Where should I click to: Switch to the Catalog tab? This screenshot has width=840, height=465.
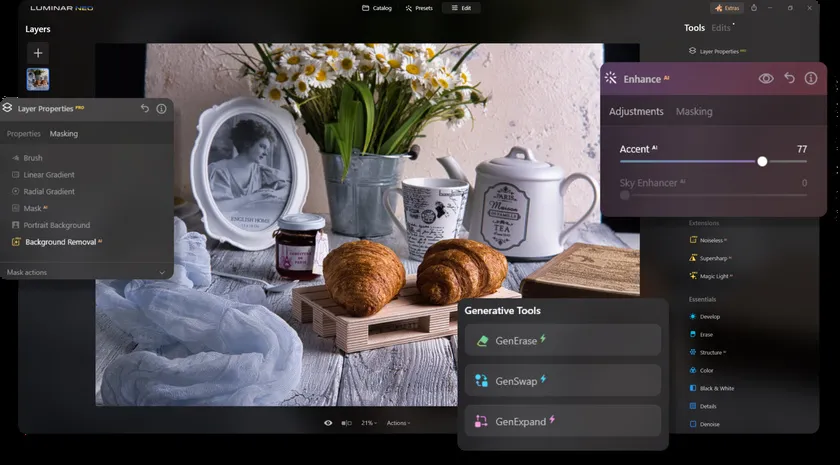(x=376, y=8)
